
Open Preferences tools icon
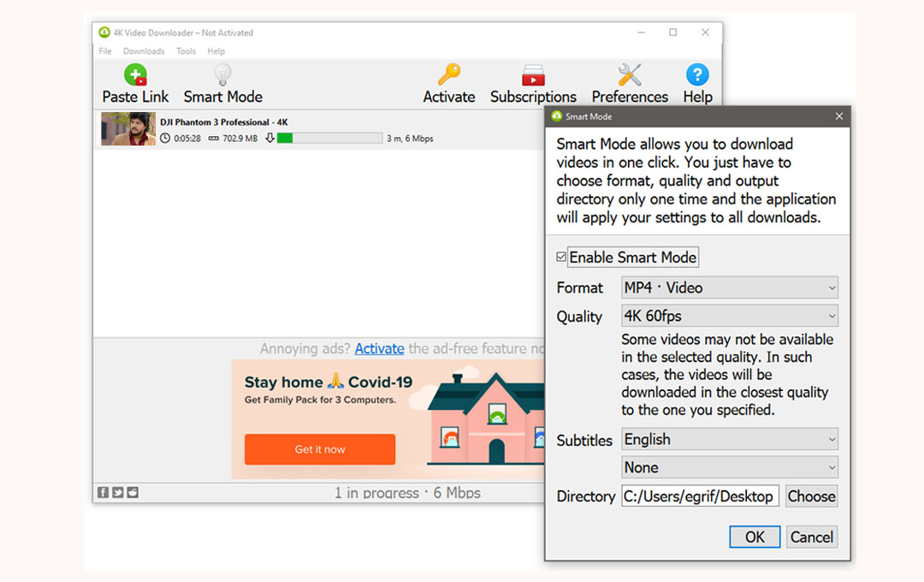pyautogui.click(x=630, y=74)
